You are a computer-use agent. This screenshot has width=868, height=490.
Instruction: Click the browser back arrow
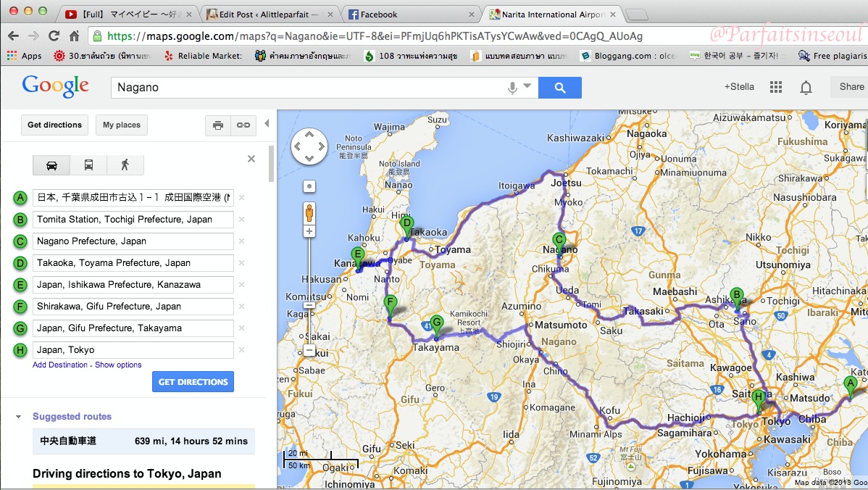pos(13,36)
